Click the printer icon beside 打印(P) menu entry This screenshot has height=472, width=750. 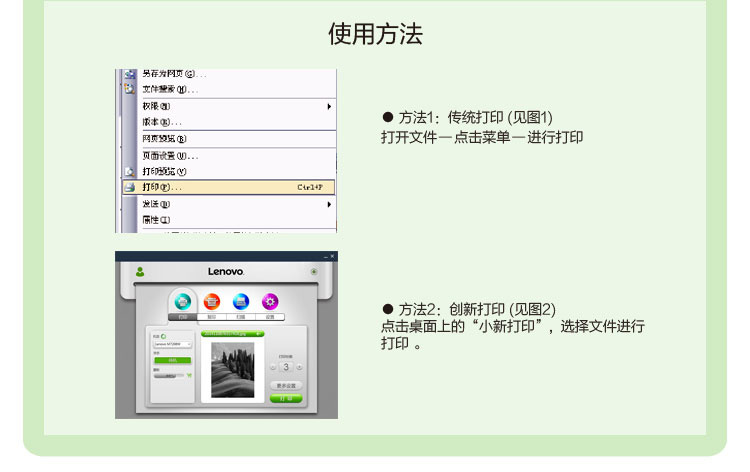click(128, 187)
